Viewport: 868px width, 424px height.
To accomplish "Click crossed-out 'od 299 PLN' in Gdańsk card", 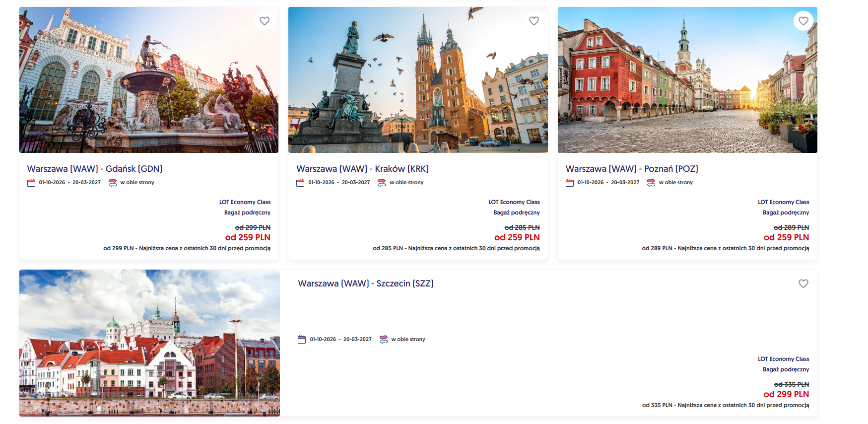I will pyautogui.click(x=253, y=227).
